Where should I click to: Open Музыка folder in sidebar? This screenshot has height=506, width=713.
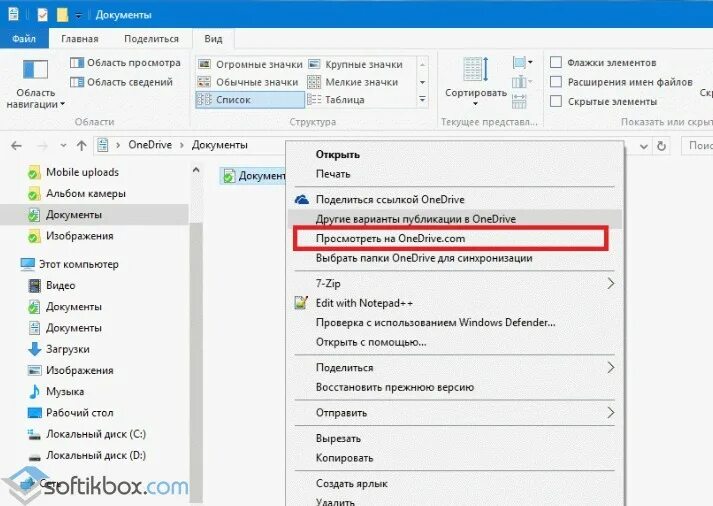point(56,391)
